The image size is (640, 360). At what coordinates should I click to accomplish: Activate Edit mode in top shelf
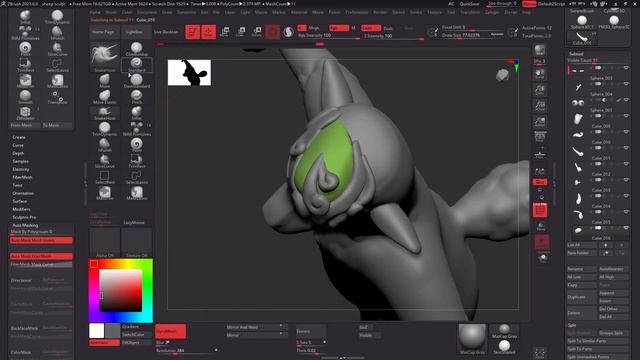192,31
